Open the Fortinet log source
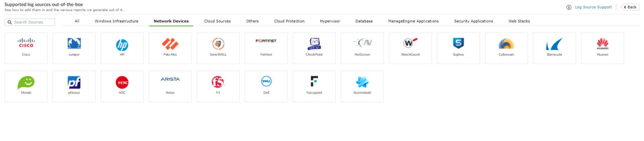Image resolution: width=644 pixels, height=141 pixels. [266, 48]
